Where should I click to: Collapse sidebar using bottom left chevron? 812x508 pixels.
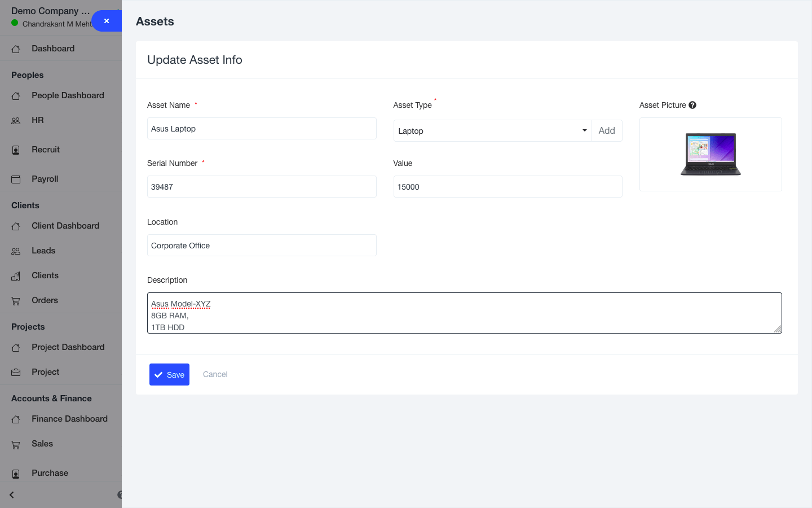pyautogui.click(x=11, y=495)
